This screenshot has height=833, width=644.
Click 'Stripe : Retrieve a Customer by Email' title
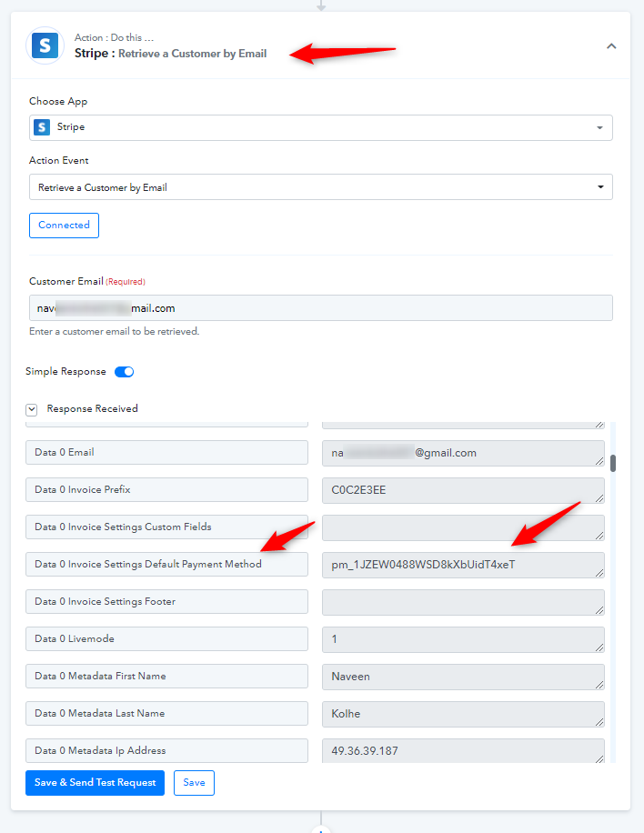coord(171,54)
